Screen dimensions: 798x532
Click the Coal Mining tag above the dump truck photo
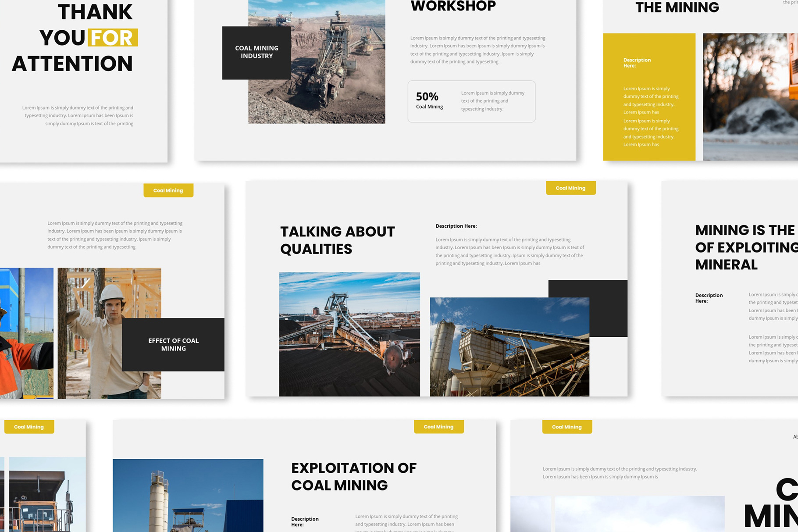click(x=29, y=427)
